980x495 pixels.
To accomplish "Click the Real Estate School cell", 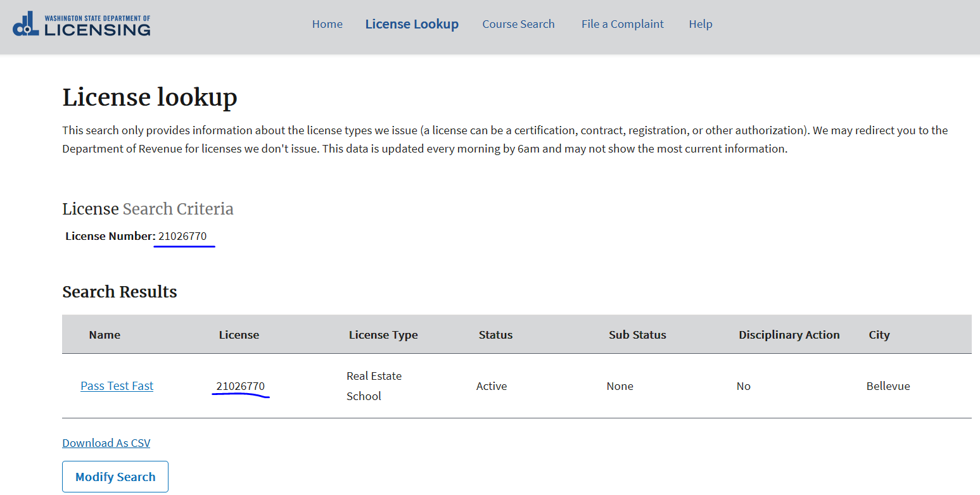I will pos(374,386).
